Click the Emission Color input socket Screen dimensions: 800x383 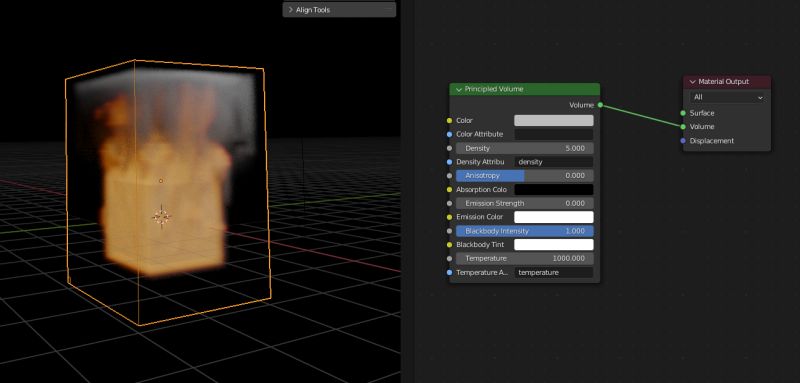(x=449, y=217)
